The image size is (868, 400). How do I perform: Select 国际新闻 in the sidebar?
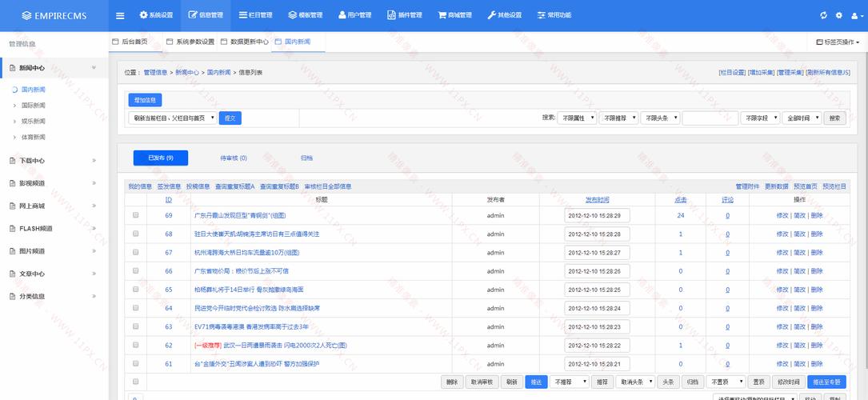34,105
